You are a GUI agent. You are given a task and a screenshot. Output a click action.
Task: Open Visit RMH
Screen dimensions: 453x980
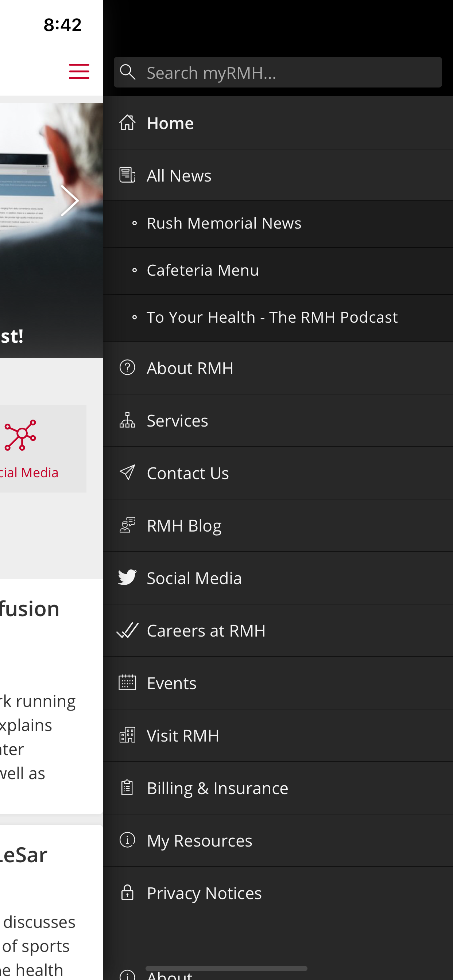278,735
